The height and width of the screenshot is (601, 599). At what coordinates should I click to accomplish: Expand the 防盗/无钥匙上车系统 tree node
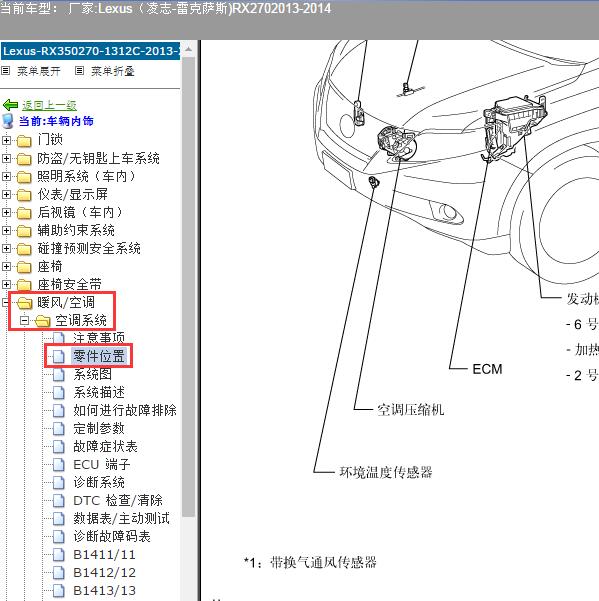pyautogui.click(x=6, y=158)
